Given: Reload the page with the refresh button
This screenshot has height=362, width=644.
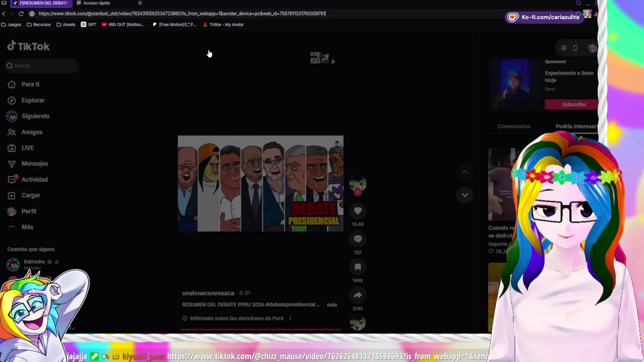Looking at the screenshot, I should (x=21, y=14).
